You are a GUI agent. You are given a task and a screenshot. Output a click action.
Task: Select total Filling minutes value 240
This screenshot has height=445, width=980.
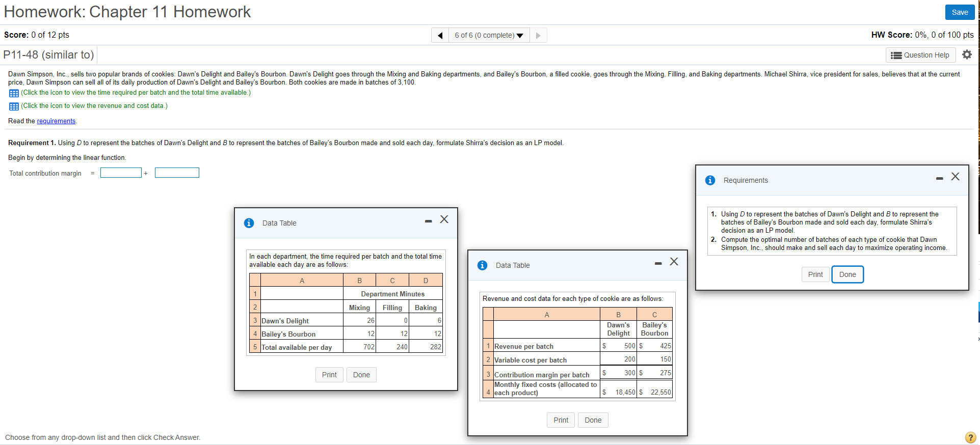coord(402,347)
